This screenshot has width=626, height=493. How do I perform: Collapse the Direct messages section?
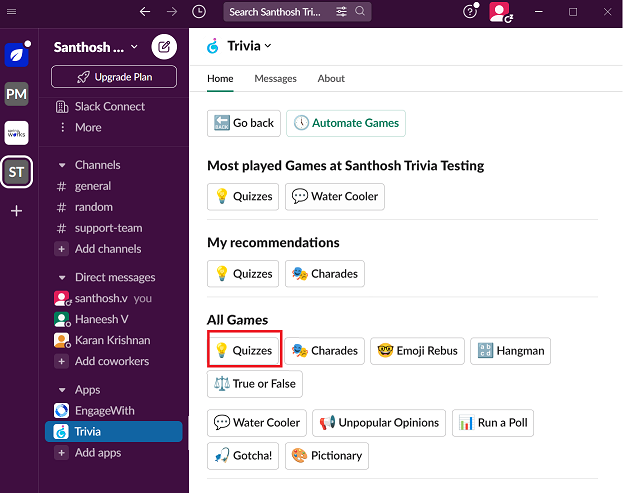click(x=62, y=277)
